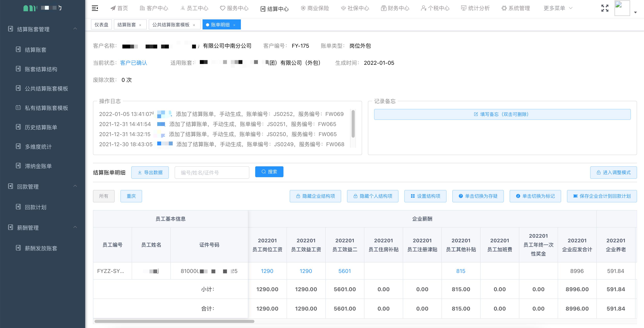Toggle 单击切换为标记 mode

pos(535,196)
